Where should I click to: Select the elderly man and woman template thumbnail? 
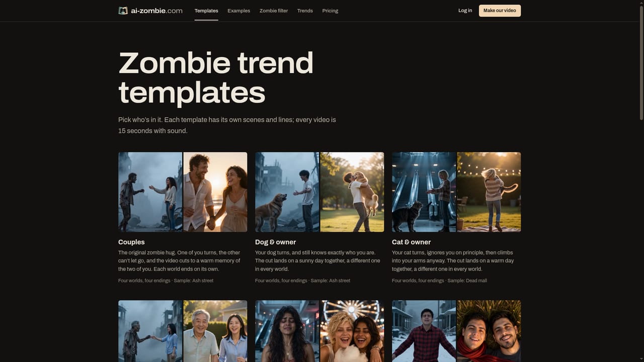point(183,331)
